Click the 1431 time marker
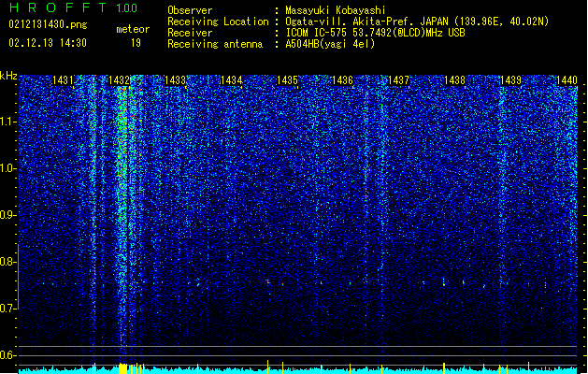Image resolution: width=588 pixels, height=374 pixels. 63,80
